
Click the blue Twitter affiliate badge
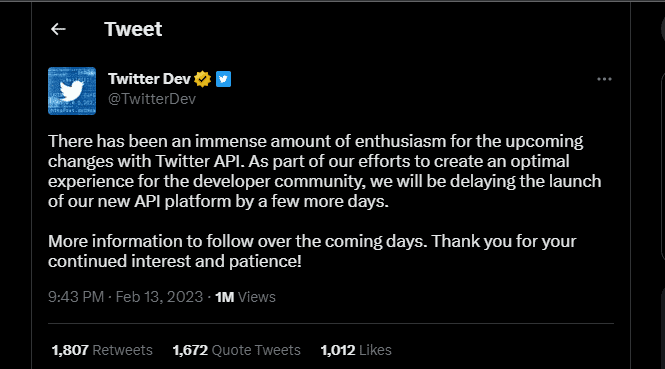[224, 79]
